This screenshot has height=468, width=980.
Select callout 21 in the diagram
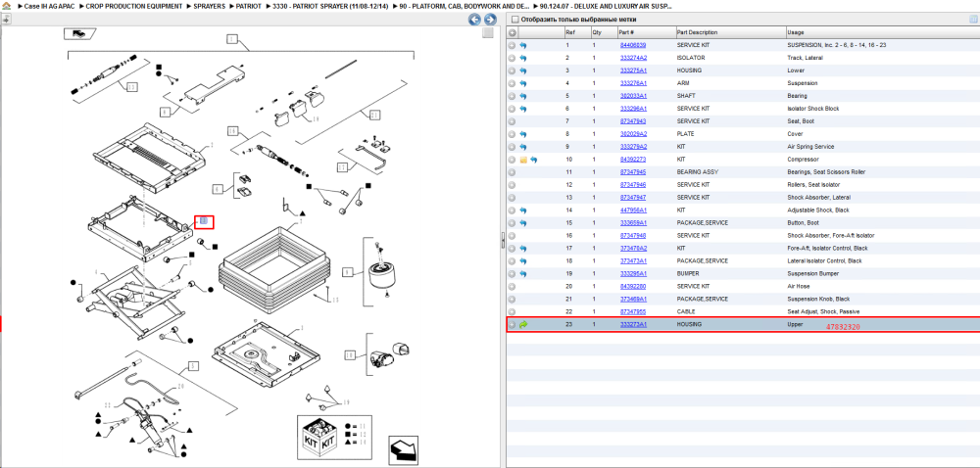tap(375, 116)
